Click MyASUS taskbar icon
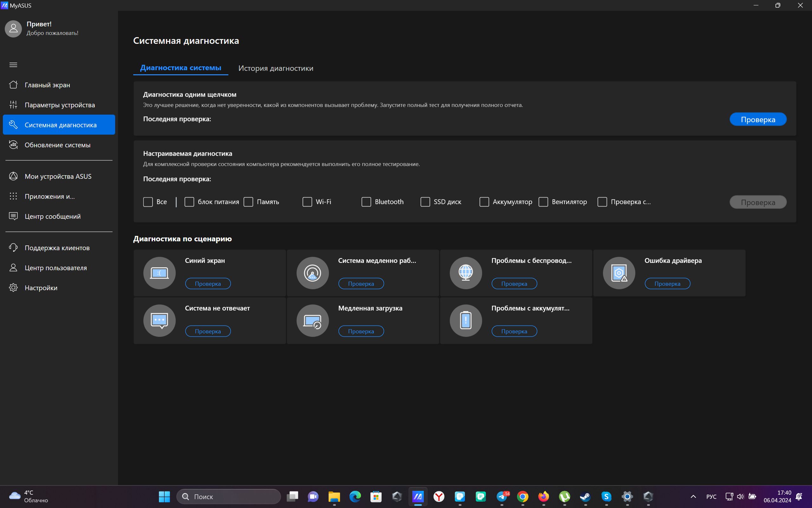Image resolution: width=812 pixels, height=508 pixels. click(418, 497)
